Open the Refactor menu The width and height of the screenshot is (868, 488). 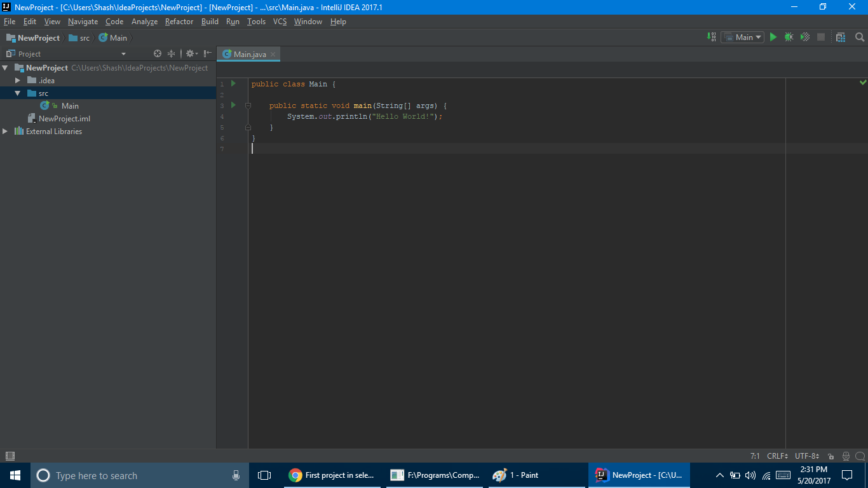[179, 21]
